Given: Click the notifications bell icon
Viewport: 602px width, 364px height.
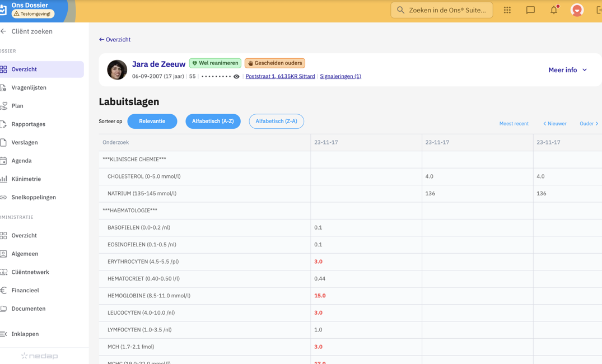Looking at the screenshot, I should (x=553, y=10).
